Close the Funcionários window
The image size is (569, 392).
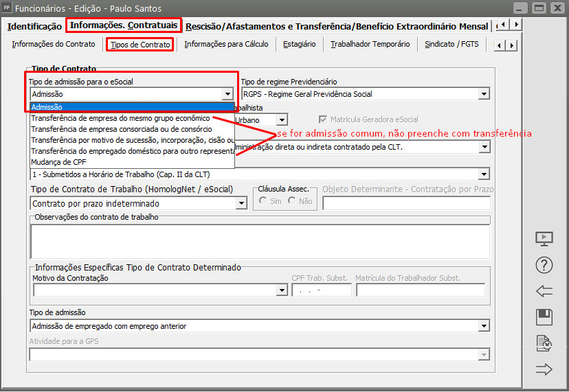[557, 8]
